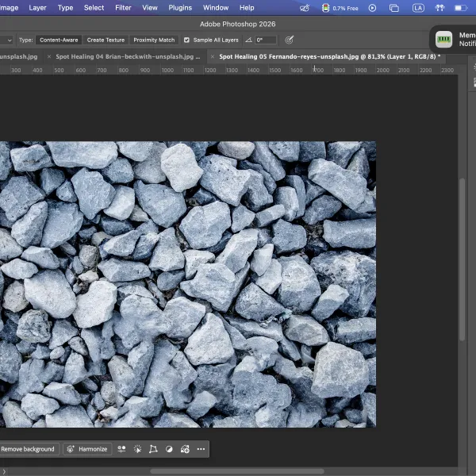The image size is (476, 476).
Task: Click the brush angle input field
Action: pos(266,40)
